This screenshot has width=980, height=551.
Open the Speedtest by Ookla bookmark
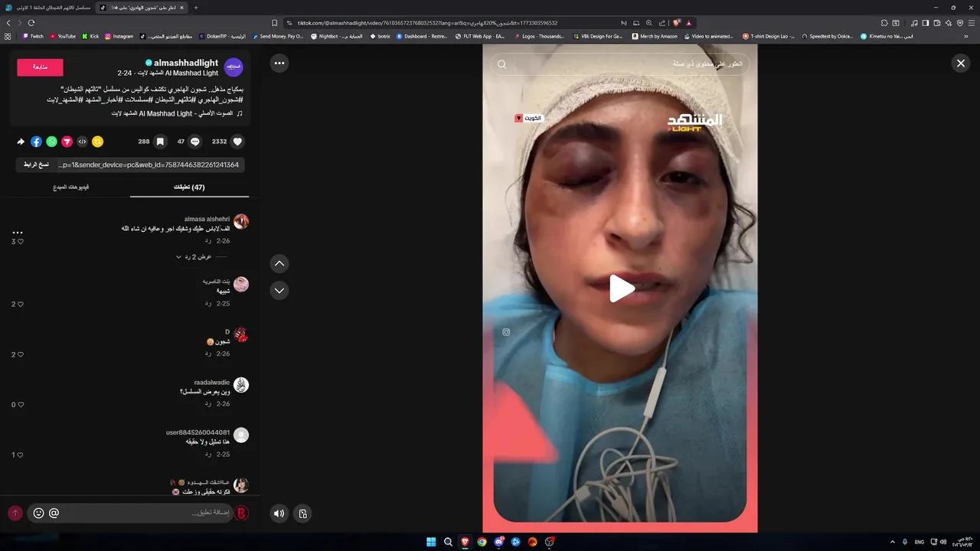pos(828,36)
